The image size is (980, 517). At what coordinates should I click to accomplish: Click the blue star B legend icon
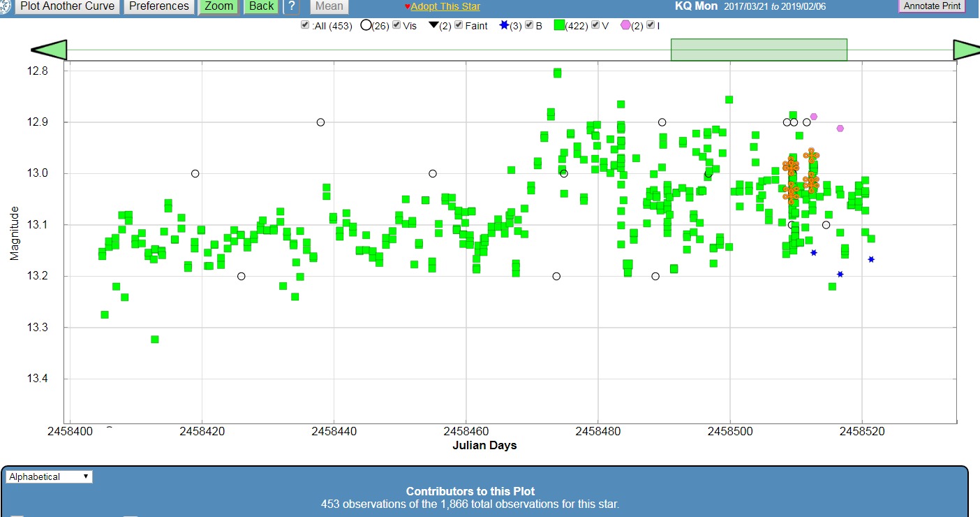click(504, 25)
